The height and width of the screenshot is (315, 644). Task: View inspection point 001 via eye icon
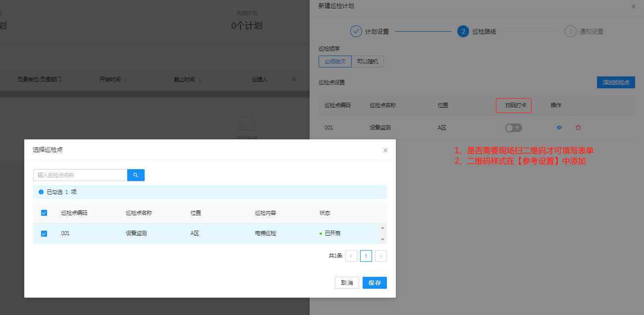[x=559, y=127]
